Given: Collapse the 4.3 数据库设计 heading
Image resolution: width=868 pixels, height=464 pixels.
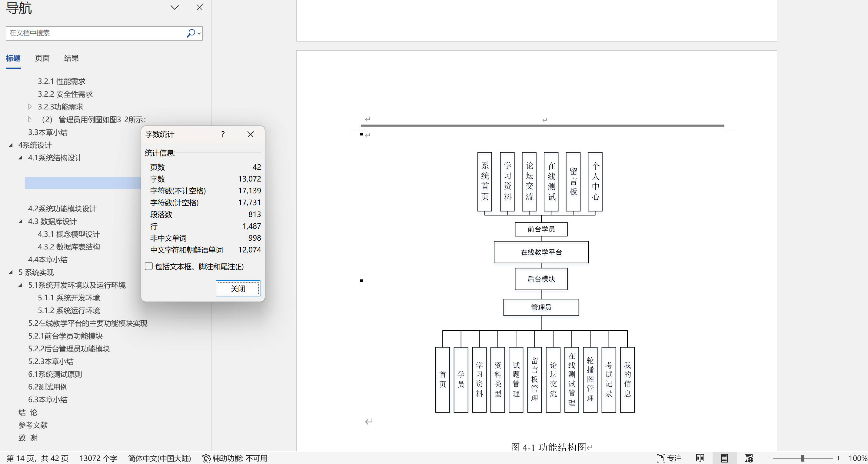Looking at the screenshot, I should pos(20,221).
